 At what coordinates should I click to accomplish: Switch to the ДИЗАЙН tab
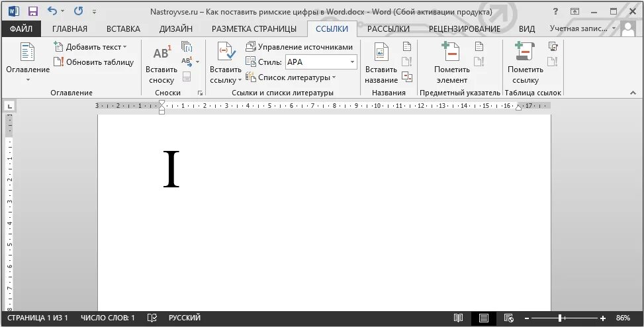[x=176, y=28]
